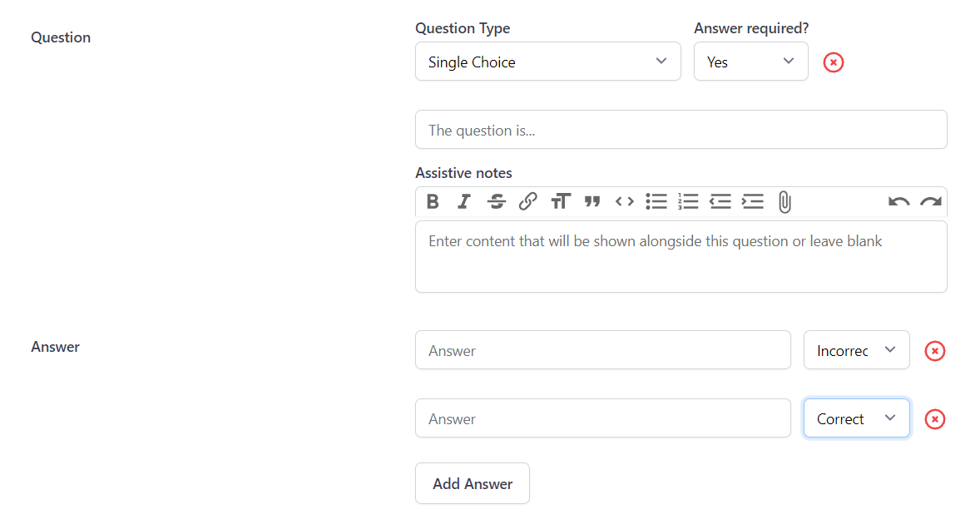Image resolution: width=980 pixels, height=529 pixels.
Task: Toggle bold formatting in Assistive notes
Action: [x=433, y=202]
